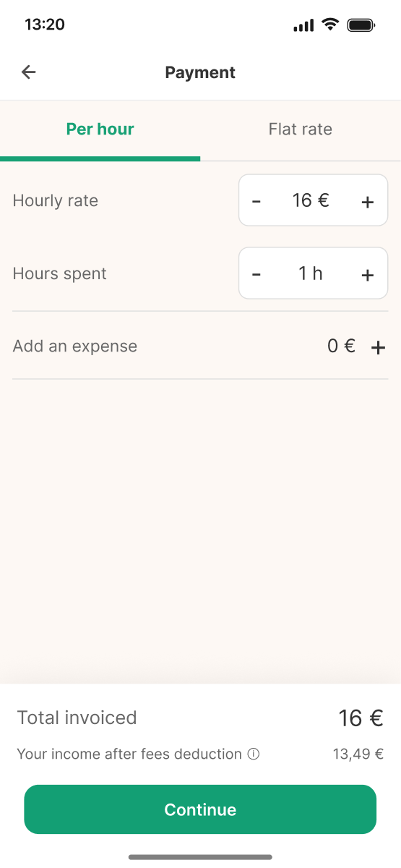
Task: Tap the plus to add an expense
Action: tap(378, 347)
